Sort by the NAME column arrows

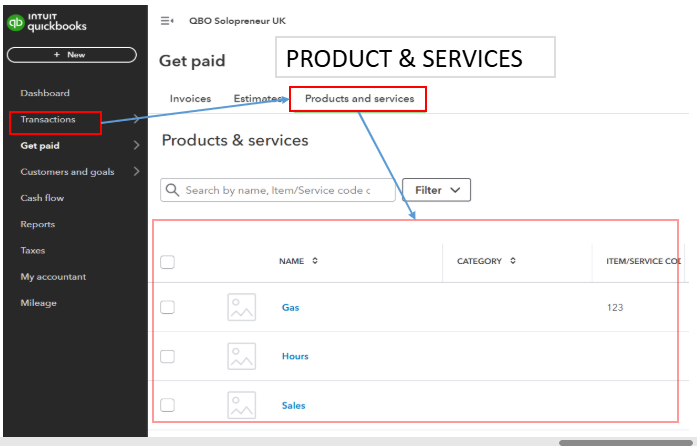tap(315, 261)
